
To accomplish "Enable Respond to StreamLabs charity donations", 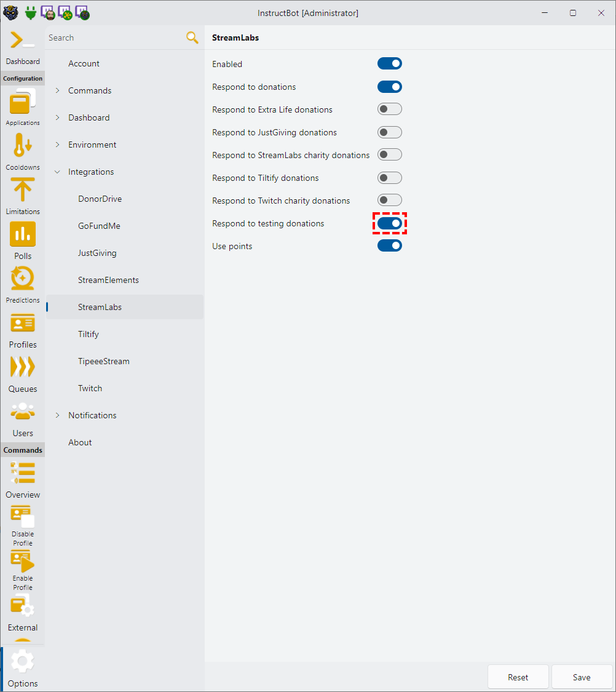I will [x=389, y=154].
